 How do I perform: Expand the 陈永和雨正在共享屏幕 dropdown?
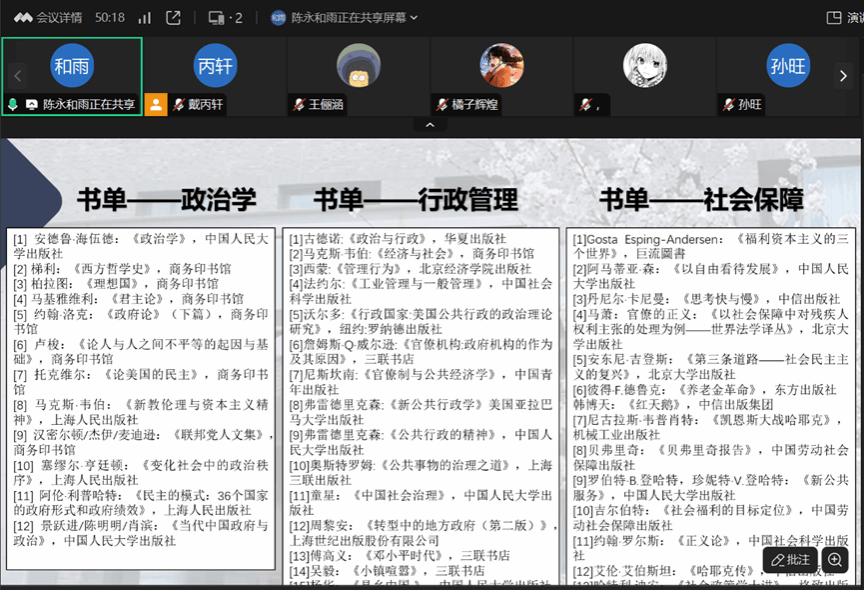point(343,17)
